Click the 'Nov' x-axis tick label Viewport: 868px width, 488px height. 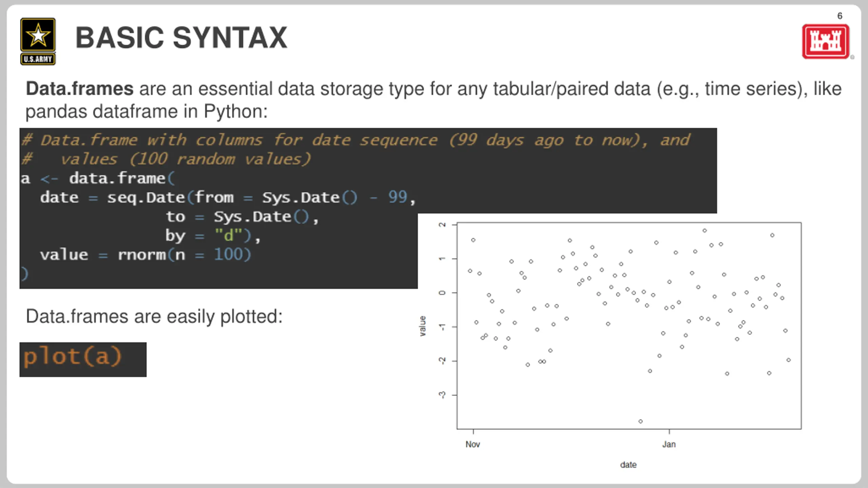(x=473, y=444)
